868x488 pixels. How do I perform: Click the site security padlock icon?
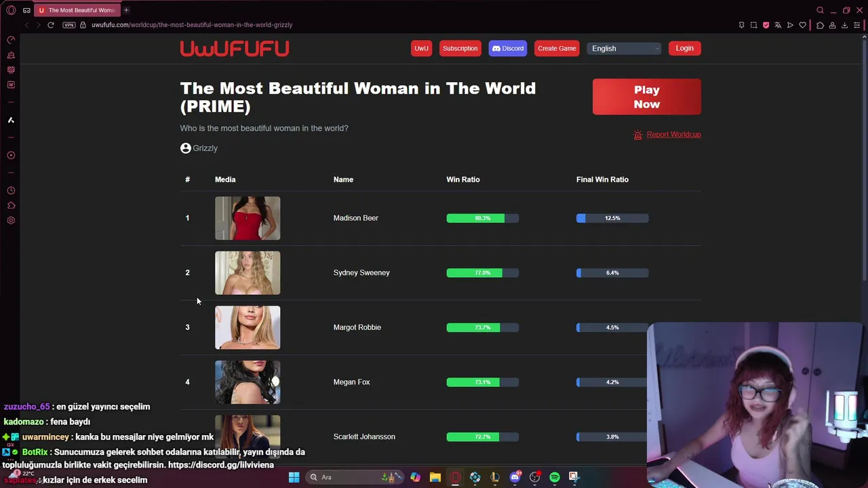click(x=83, y=25)
